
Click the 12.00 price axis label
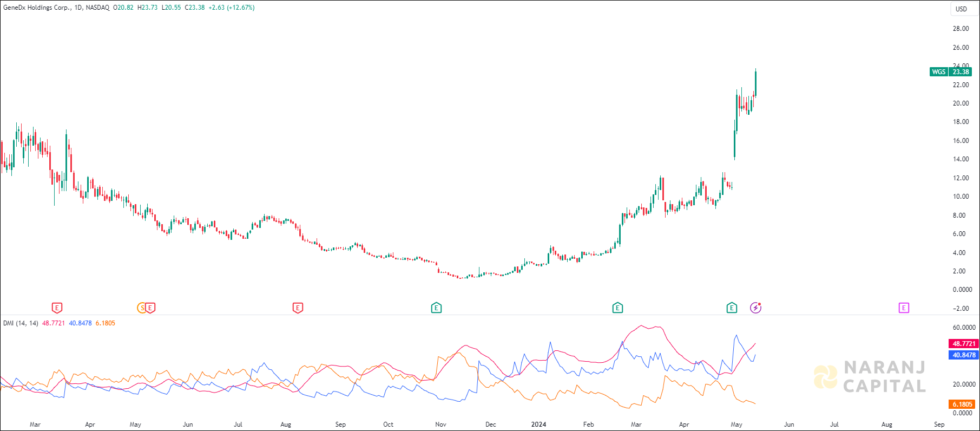961,178
